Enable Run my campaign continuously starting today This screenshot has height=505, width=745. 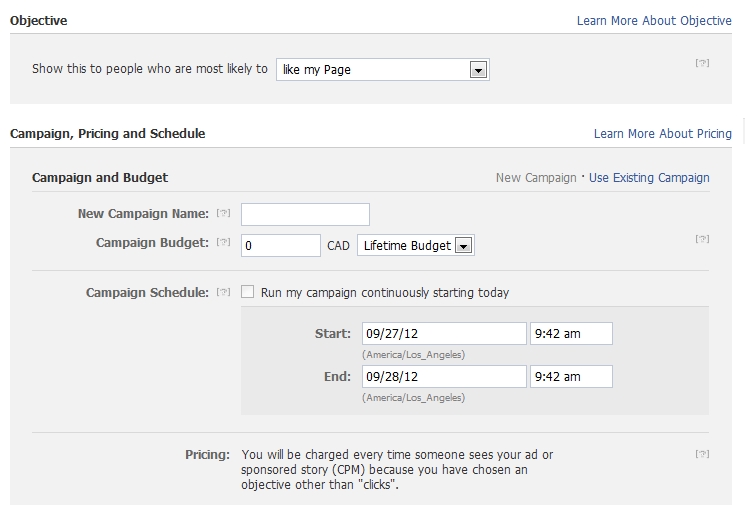click(x=248, y=291)
